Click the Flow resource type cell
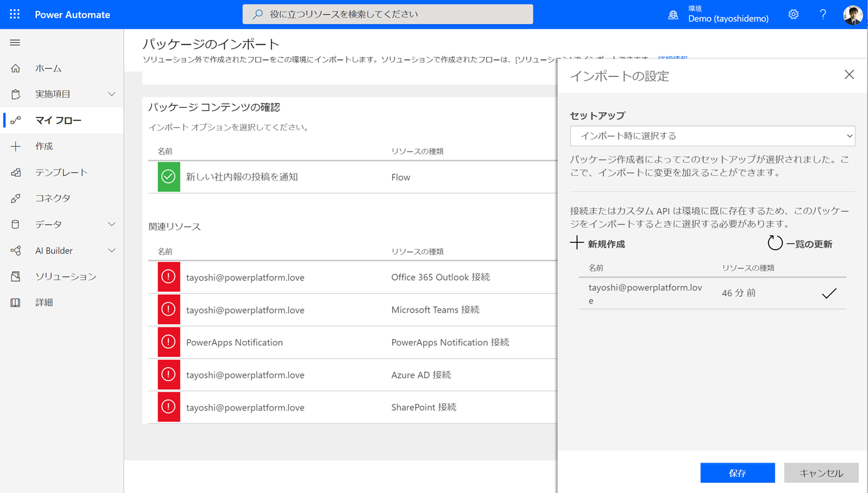The image size is (868, 493). pyautogui.click(x=401, y=177)
